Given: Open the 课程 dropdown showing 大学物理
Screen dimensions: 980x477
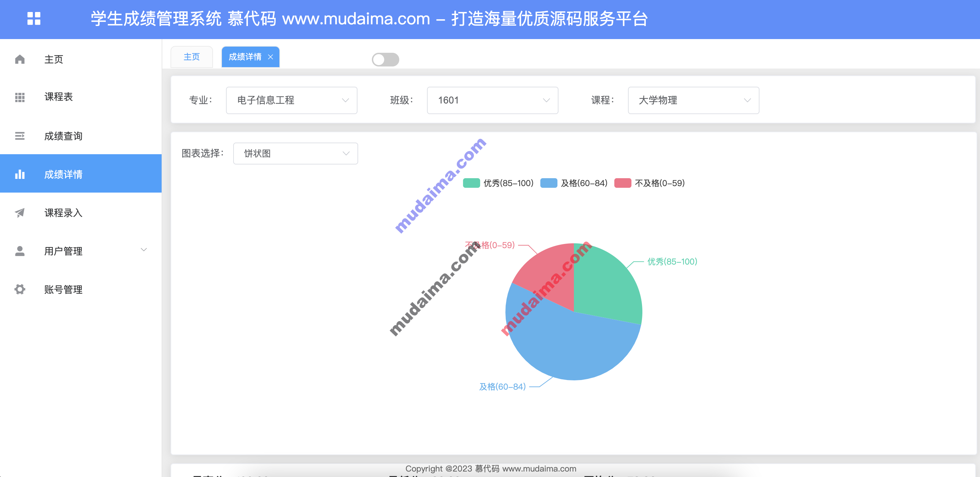Looking at the screenshot, I should 693,100.
